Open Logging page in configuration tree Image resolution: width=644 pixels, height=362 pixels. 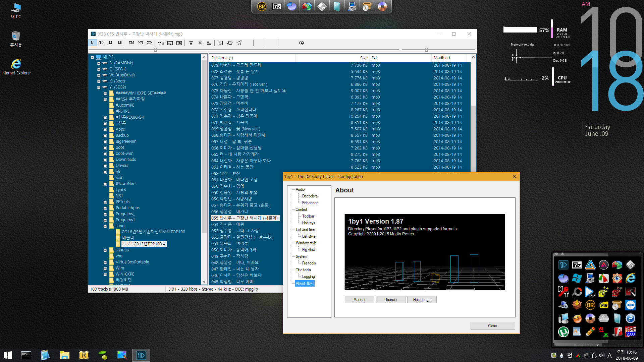(308, 277)
